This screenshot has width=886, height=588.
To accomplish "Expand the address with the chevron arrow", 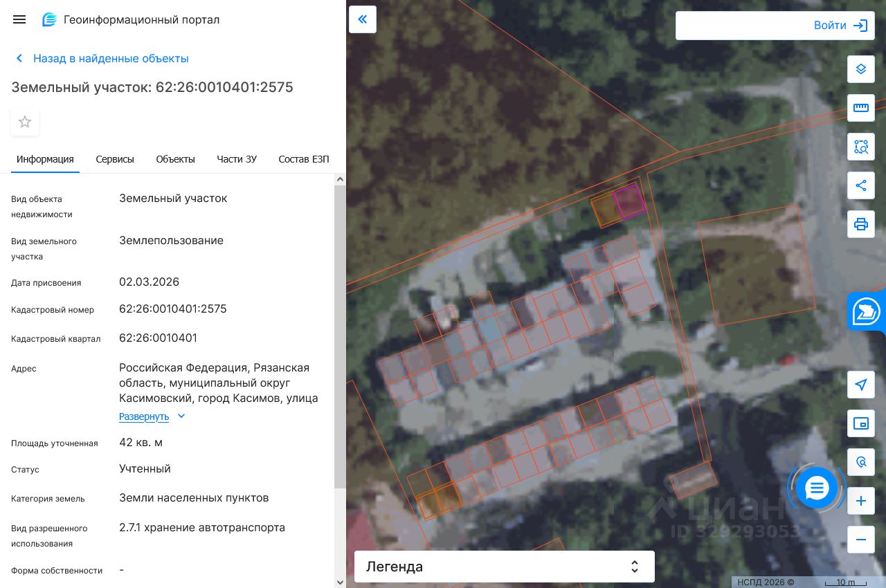I will point(181,416).
